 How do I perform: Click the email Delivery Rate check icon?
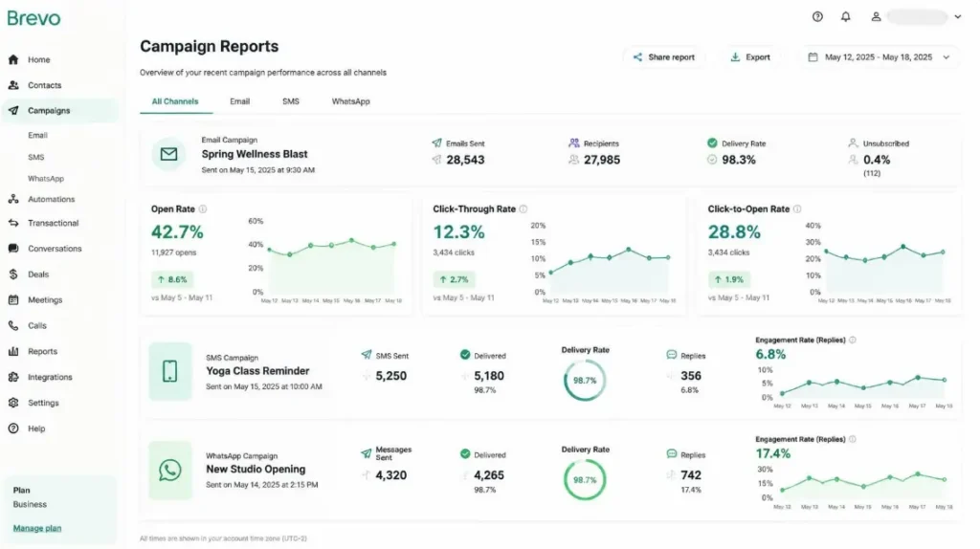coord(712,143)
